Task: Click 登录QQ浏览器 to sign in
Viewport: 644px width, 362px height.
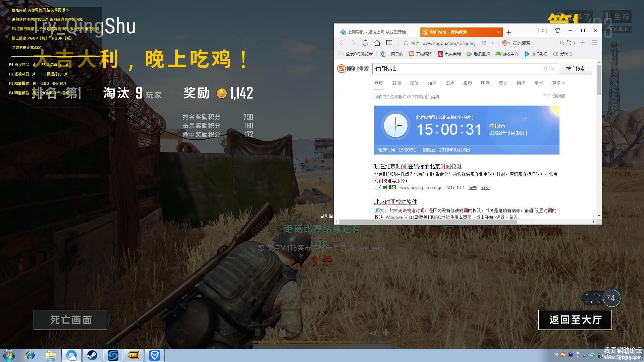Action: tap(356, 54)
